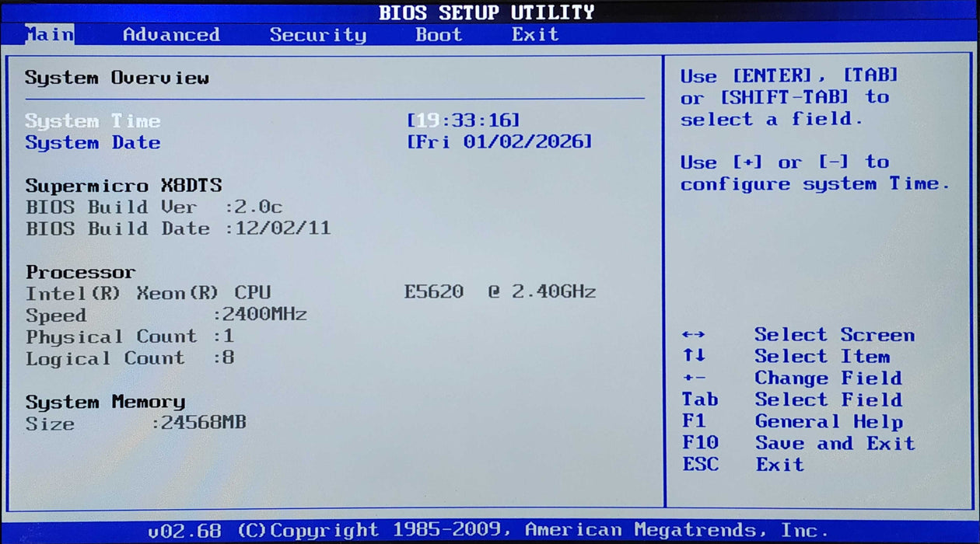Click the Processor heading
Image resolution: width=980 pixels, height=544 pixels.
80,273
